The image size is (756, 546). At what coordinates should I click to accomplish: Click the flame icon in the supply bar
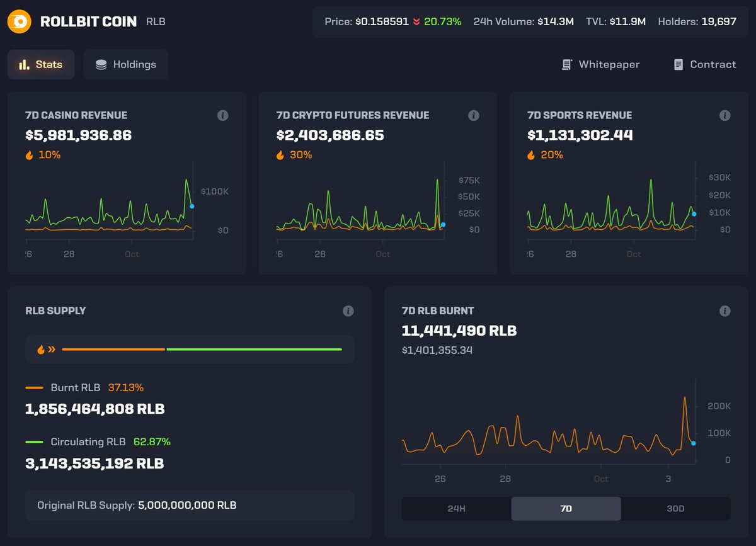(x=40, y=348)
